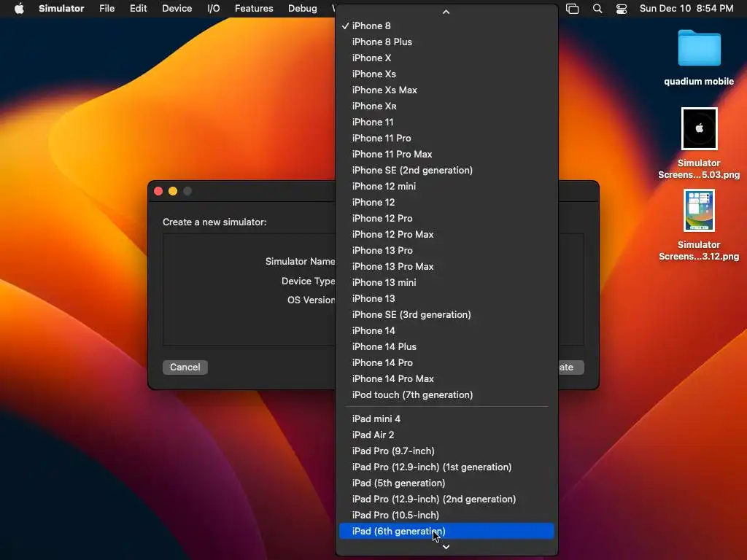Choose highlighted iPad (6th generation)
Viewport: 747px width, 560px height.
coord(446,531)
